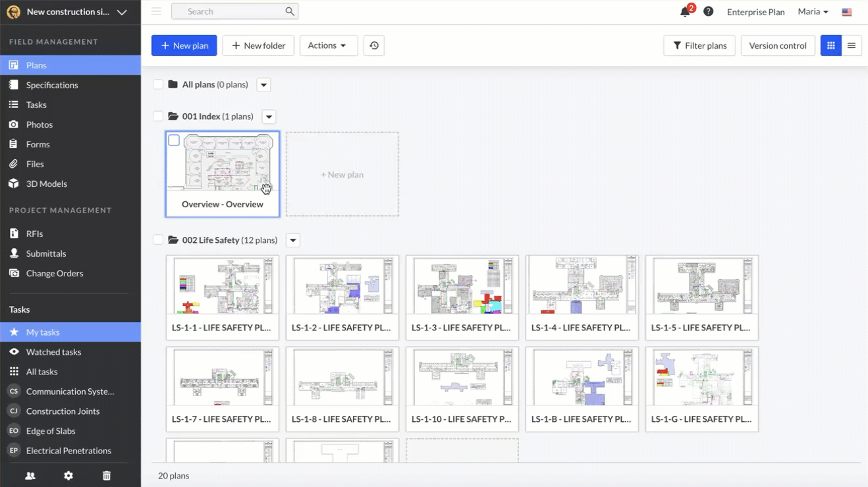Click the My tasks star icon

(x=14, y=332)
